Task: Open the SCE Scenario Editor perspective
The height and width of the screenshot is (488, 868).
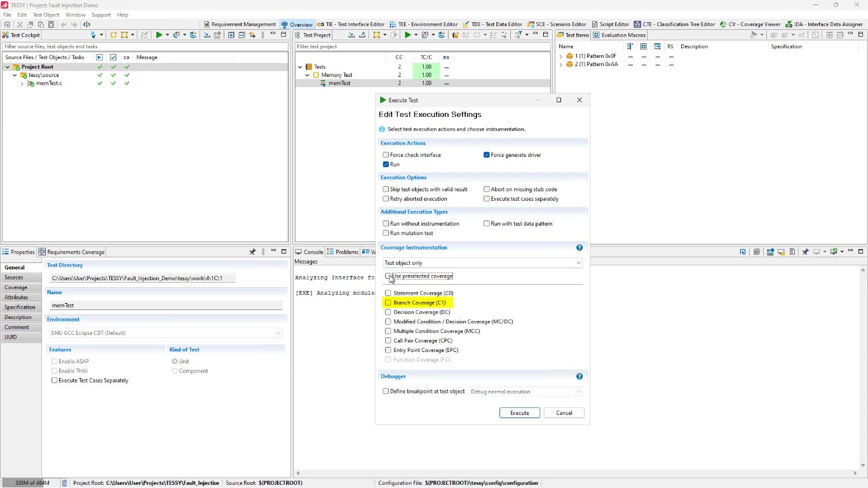Action: (x=556, y=24)
